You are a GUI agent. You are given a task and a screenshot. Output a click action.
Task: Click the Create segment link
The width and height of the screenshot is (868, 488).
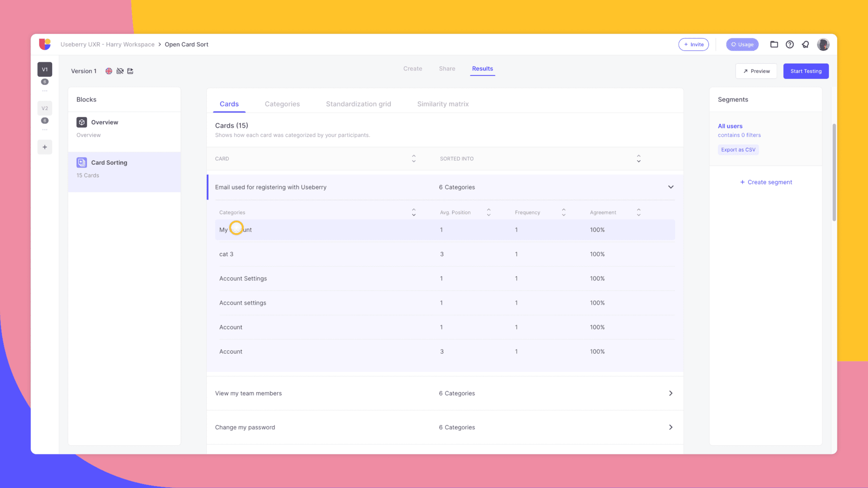(765, 182)
